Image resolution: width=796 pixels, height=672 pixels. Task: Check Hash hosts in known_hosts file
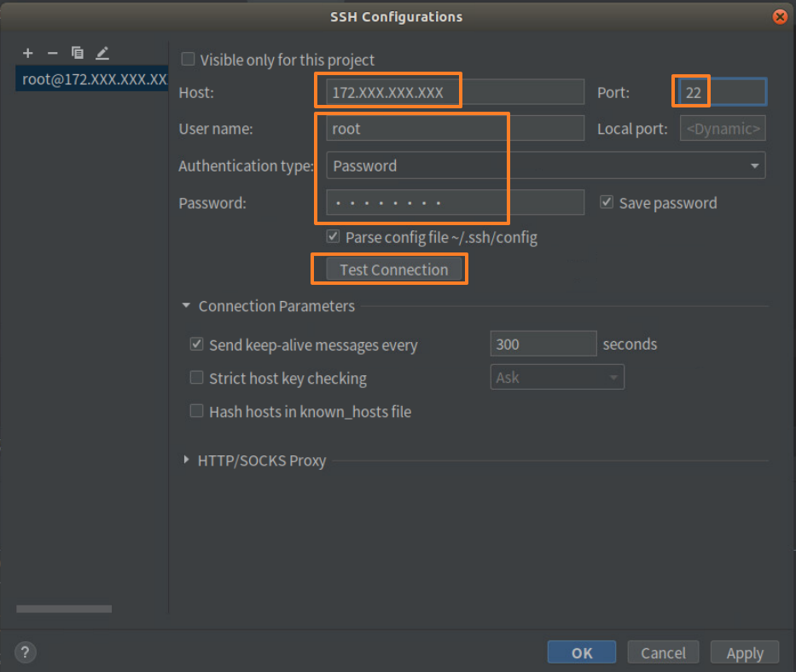click(196, 411)
